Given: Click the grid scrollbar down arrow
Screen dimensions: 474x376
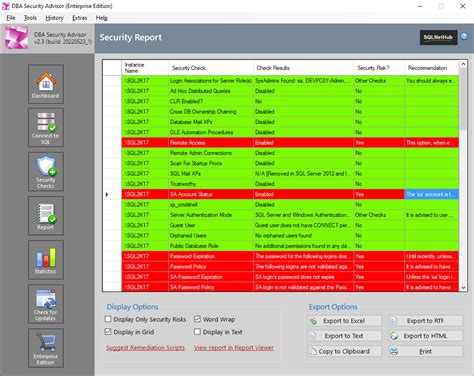Looking at the screenshot, I should coord(463,288).
